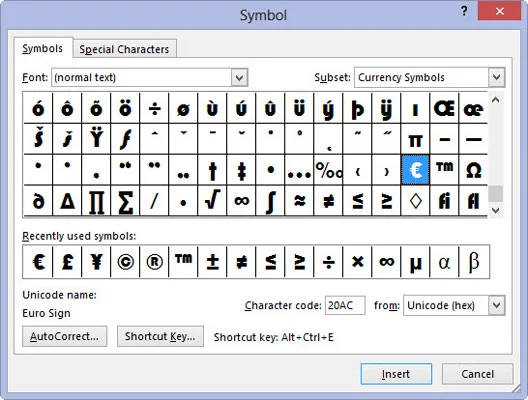Open the AutoCorrect dialog button
The height and width of the screenshot is (400, 528).
pos(64,336)
